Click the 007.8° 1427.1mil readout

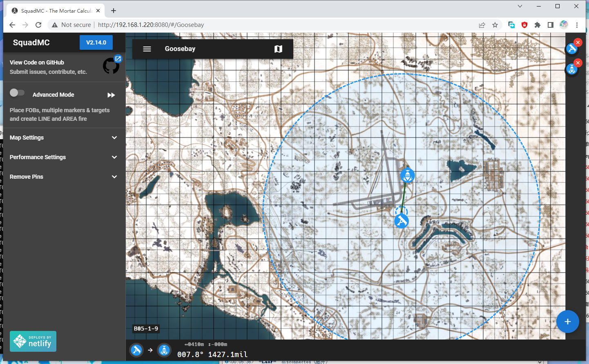212,355
